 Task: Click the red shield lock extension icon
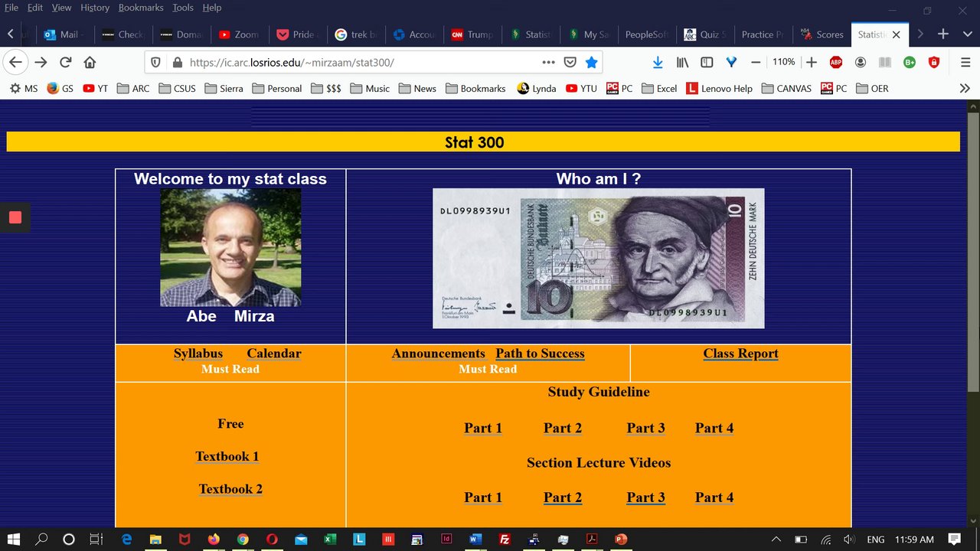[934, 62]
